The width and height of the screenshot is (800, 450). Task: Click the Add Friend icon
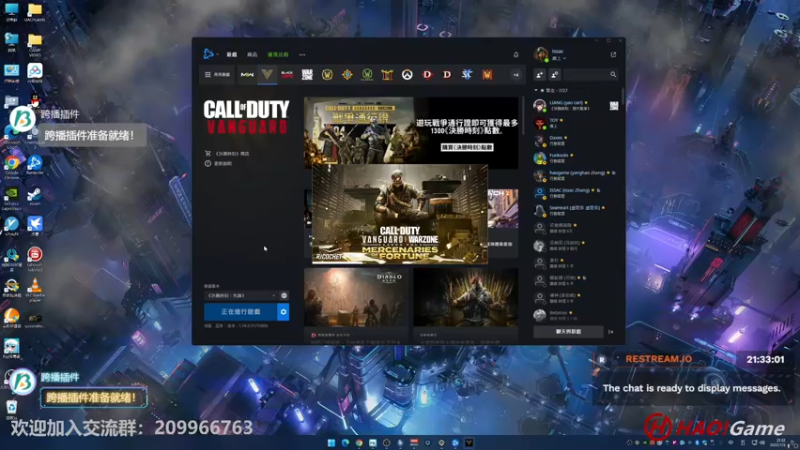click(x=540, y=75)
